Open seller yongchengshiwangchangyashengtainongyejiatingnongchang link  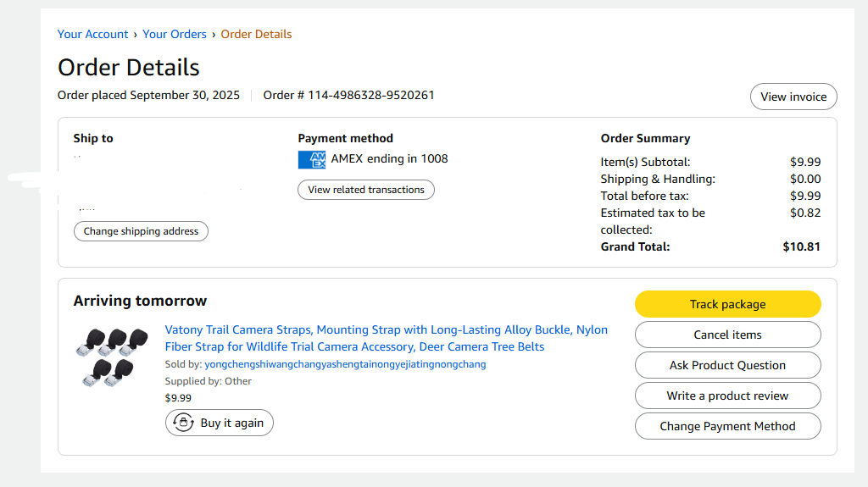(346, 364)
